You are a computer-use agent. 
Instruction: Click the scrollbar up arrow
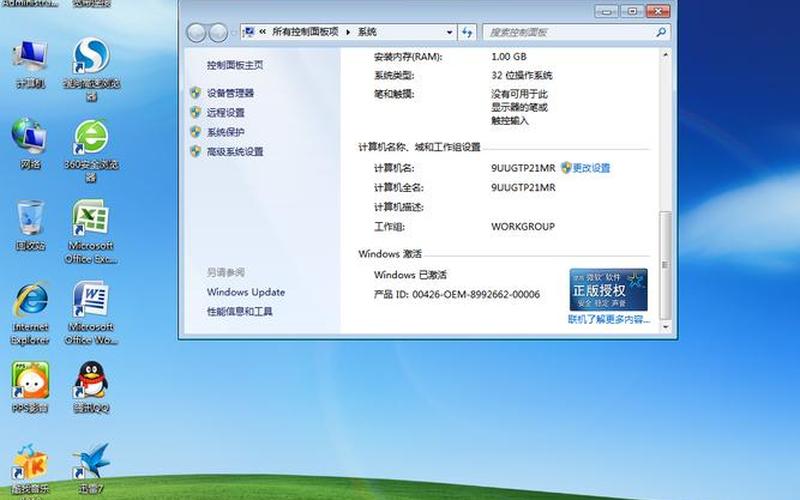coord(665,54)
